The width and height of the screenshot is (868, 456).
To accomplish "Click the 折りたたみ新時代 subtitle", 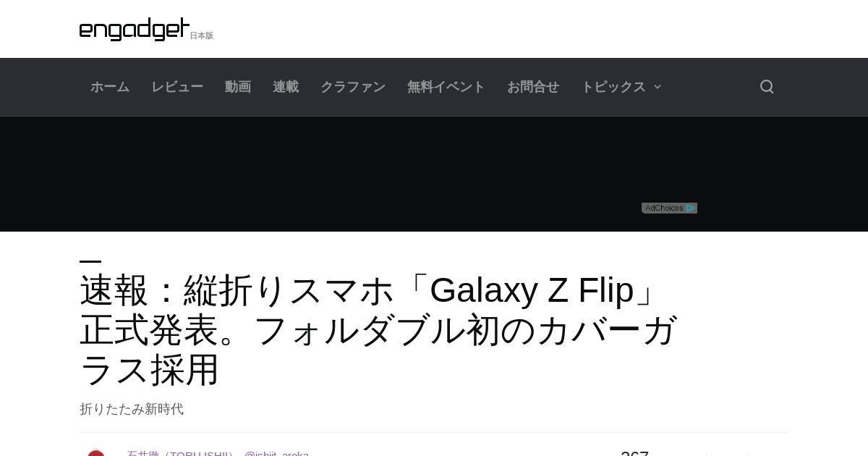I will click(x=132, y=409).
